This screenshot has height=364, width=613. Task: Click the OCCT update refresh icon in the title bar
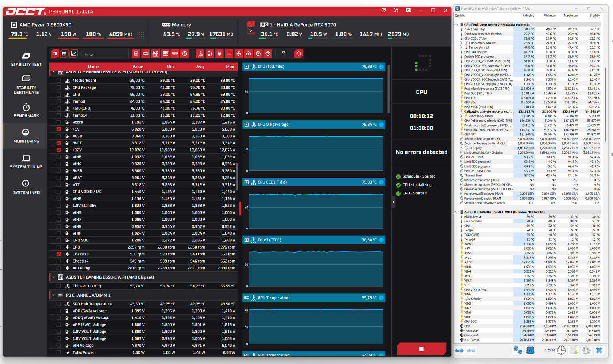coord(384,10)
